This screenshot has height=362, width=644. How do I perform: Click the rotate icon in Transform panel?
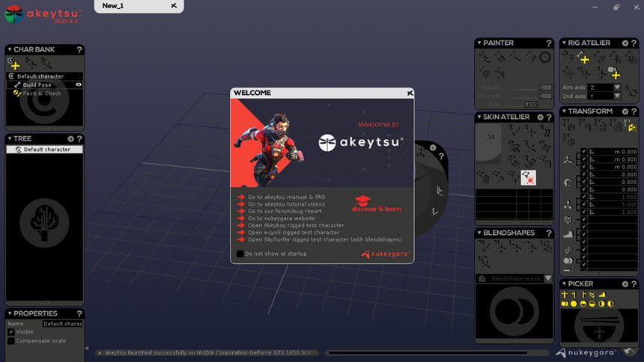568,182
